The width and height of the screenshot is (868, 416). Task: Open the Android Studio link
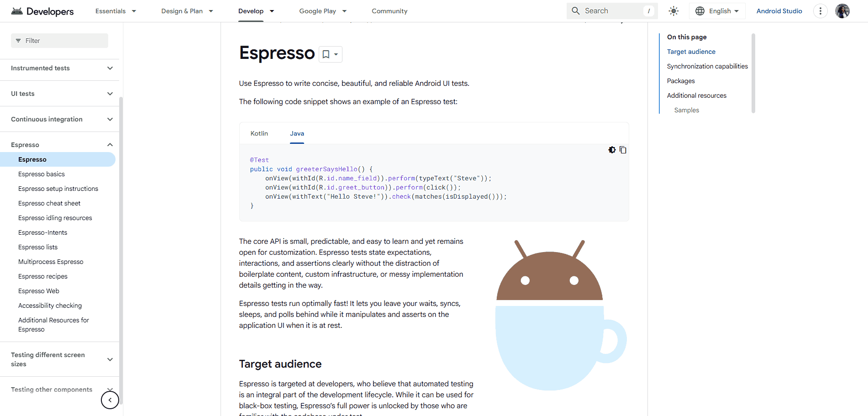pos(779,11)
